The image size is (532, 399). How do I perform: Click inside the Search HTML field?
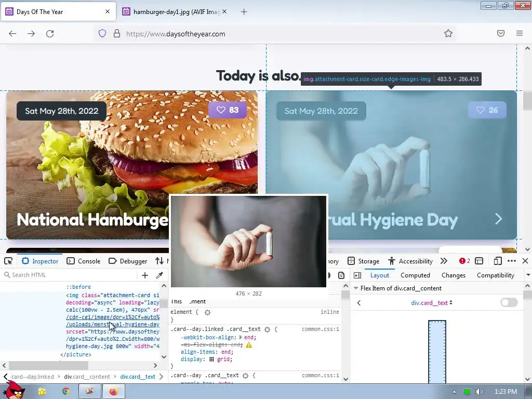pos(70,275)
